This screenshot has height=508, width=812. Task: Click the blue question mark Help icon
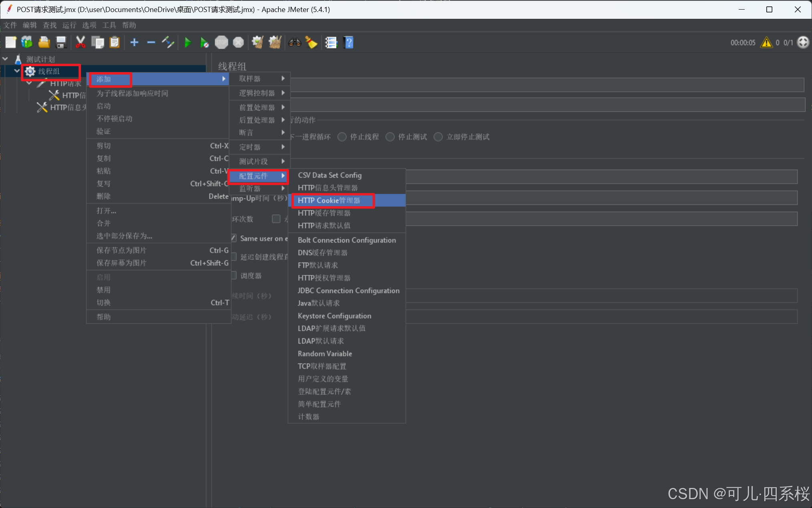[x=349, y=42]
